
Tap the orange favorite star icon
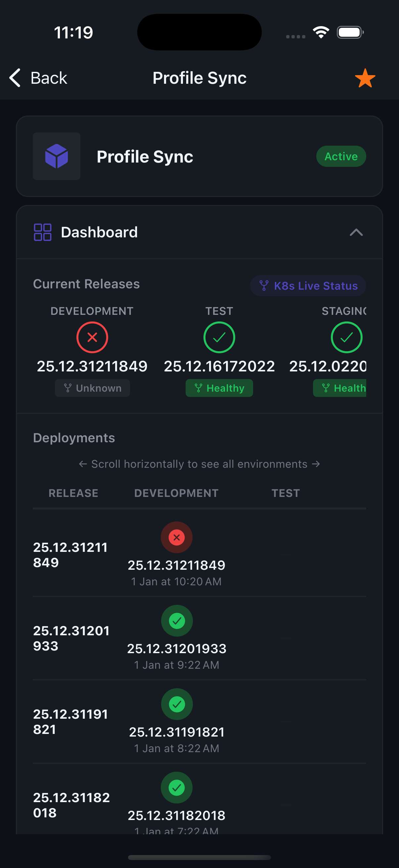(x=365, y=78)
